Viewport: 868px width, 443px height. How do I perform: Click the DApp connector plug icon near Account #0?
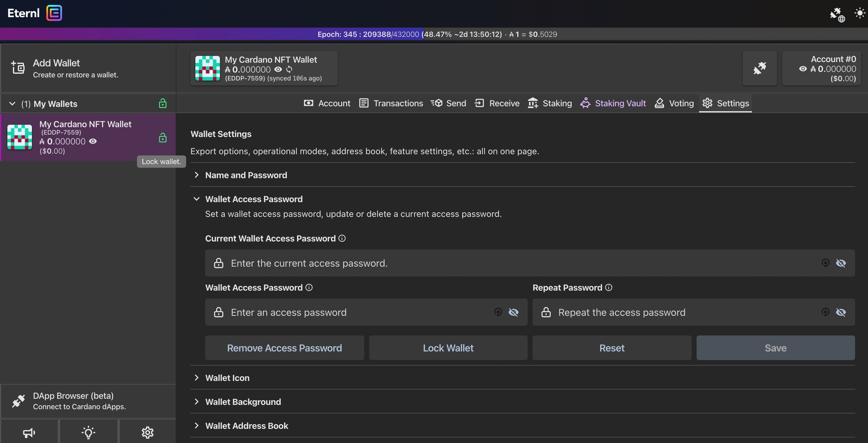(759, 68)
